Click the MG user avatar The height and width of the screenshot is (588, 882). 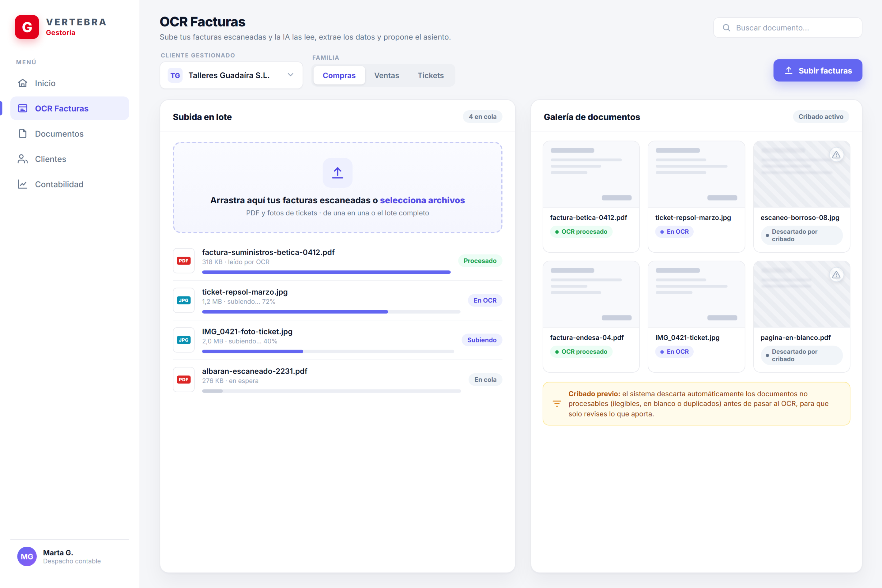27,556
